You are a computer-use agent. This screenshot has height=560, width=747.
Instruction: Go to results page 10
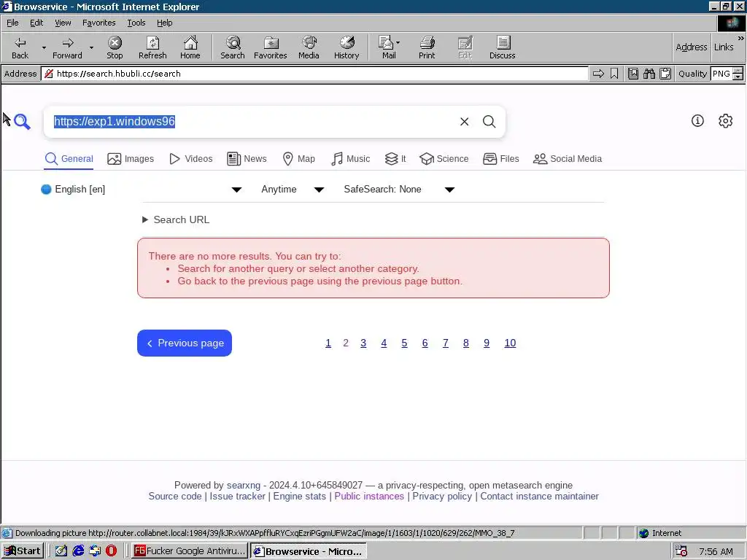[510, 343]
